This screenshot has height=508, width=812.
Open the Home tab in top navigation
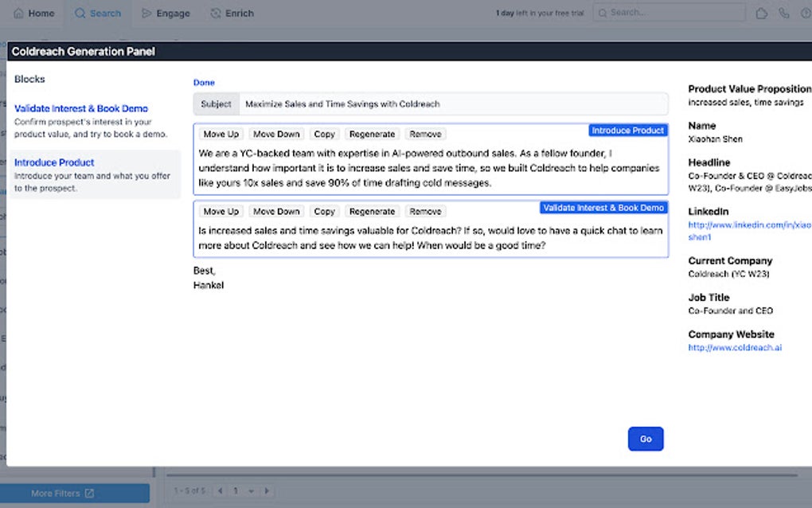coord(33,13)
